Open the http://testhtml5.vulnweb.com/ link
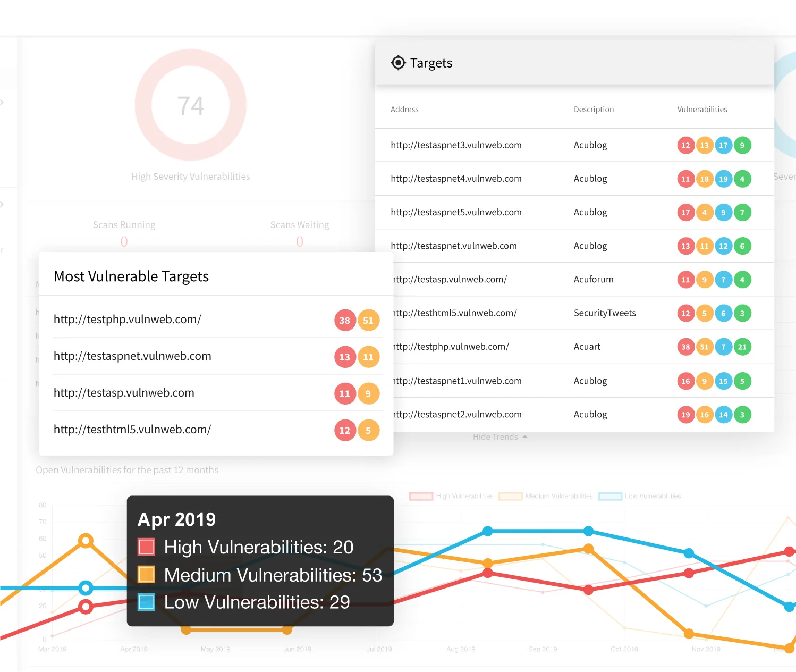The width and height of the screenshot is (796, 672). [x=132, y=430]
